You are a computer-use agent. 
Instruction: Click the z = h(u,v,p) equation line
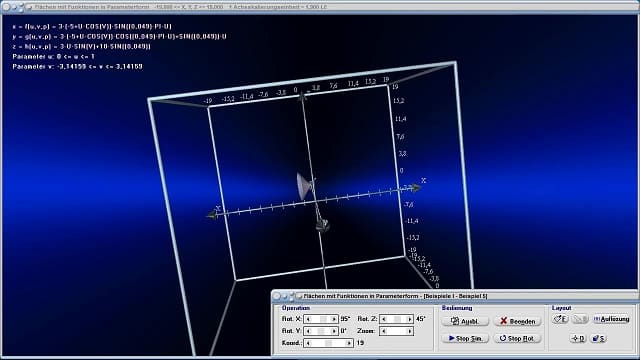[81, 46]
